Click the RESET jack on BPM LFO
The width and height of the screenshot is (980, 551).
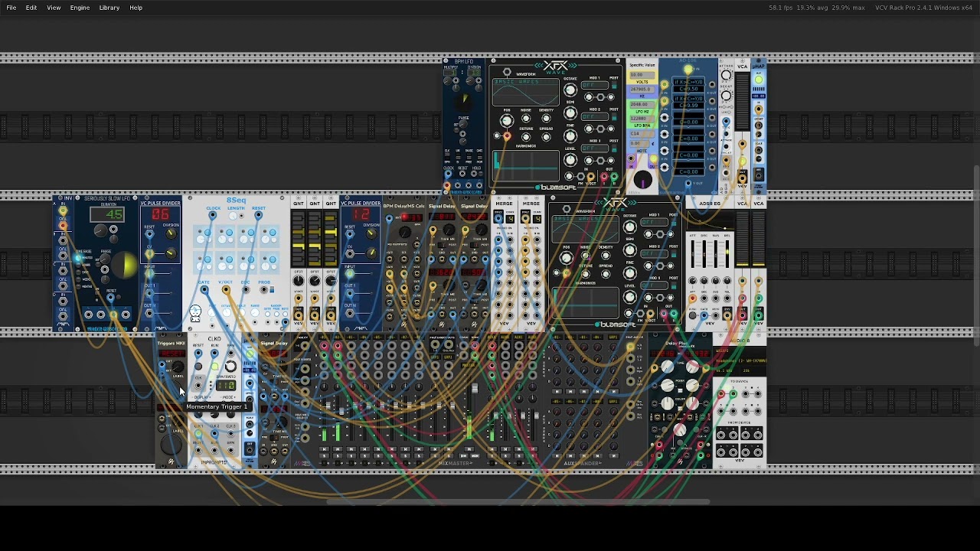click(x=462, y=174)
